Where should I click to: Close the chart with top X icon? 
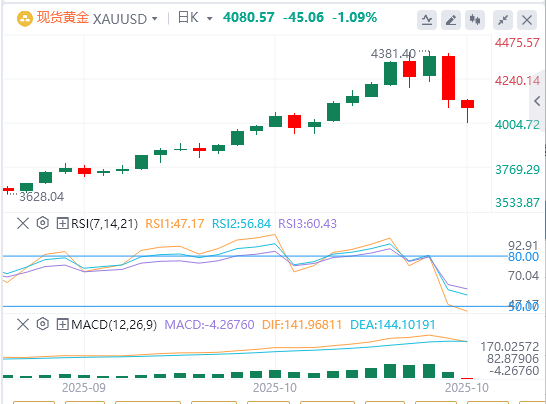[527, 20]
